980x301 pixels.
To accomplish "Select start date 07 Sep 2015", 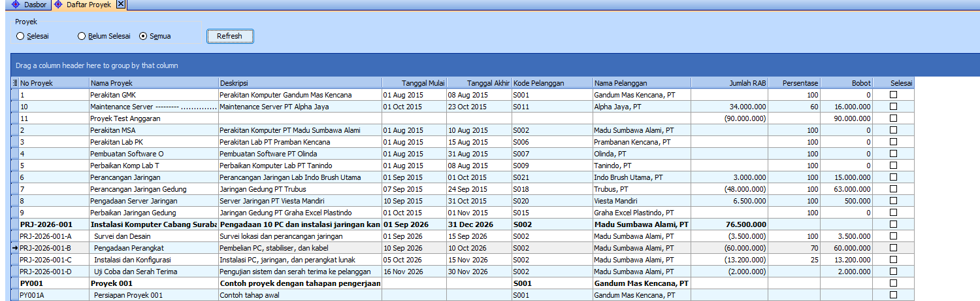I will point(414,189).
